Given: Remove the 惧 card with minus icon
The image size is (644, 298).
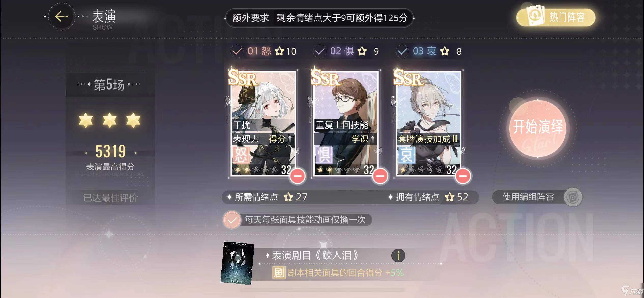Looking at the screenshot, I should (380, 176).
